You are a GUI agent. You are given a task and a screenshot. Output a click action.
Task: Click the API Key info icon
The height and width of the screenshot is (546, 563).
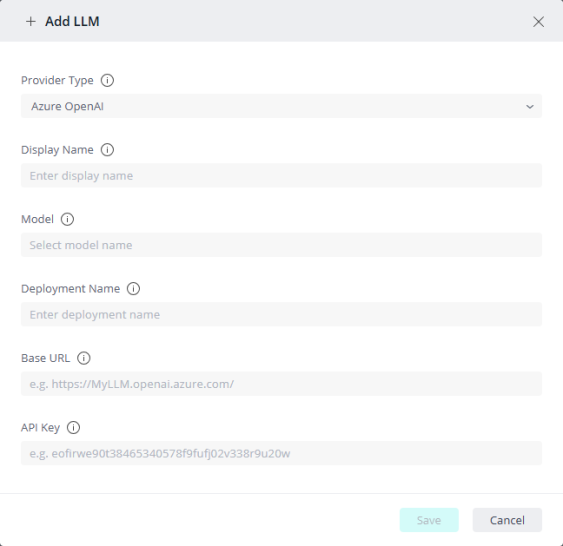pyautogui.click(x=73, y=428)
